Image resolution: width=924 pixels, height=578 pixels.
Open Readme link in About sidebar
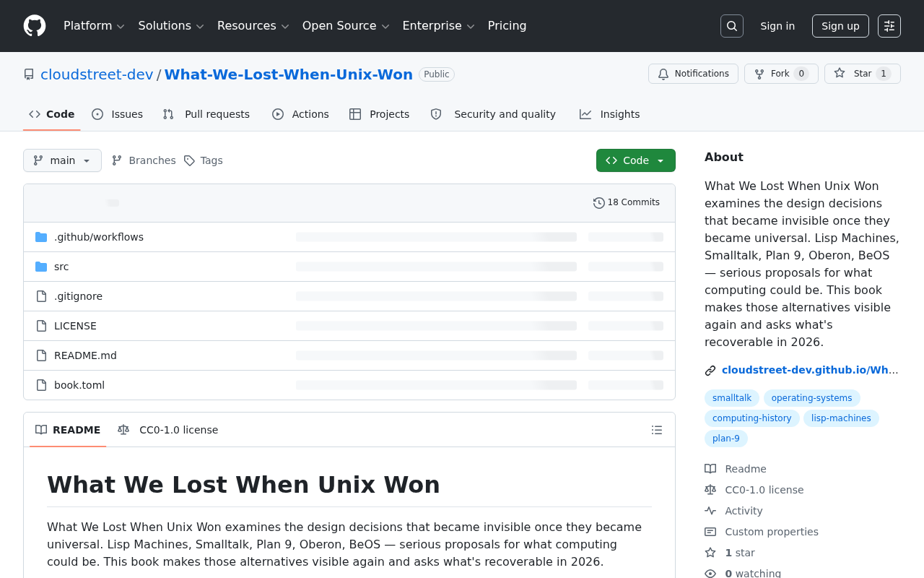click(x=746, y=469)
